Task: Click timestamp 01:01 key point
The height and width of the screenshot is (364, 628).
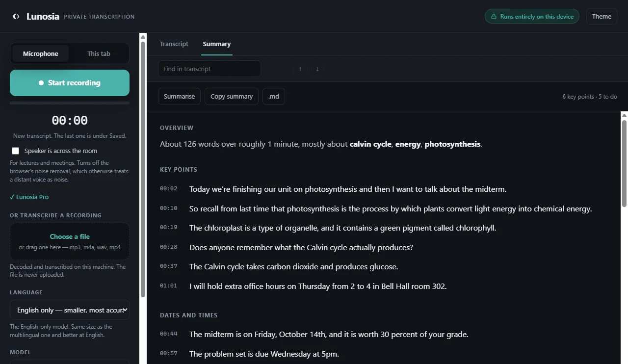Action: point(168,286)
